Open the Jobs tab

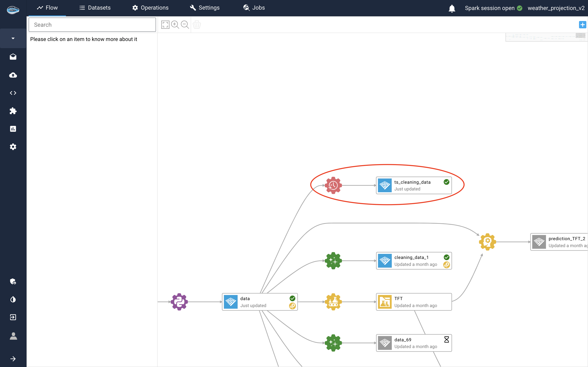pos(254,8)
